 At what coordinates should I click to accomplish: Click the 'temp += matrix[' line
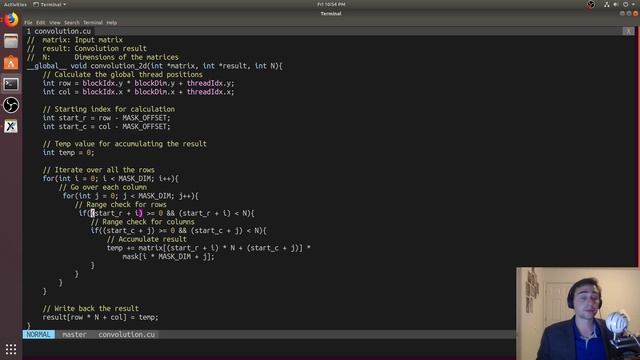pyautogui.click(x=209, y=248)
